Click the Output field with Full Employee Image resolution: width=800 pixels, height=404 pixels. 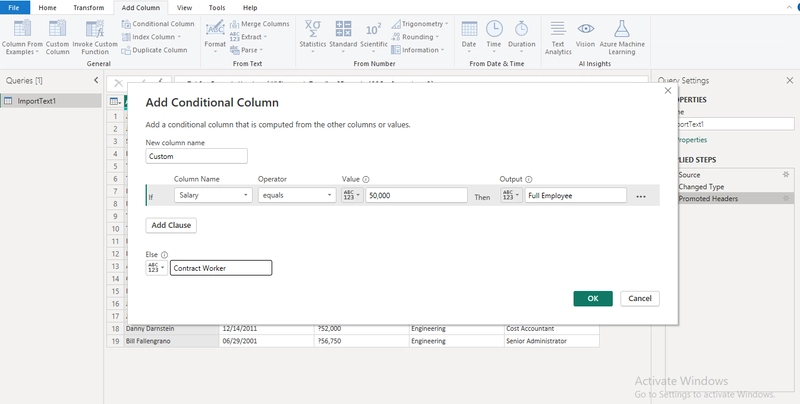point(576,195)
